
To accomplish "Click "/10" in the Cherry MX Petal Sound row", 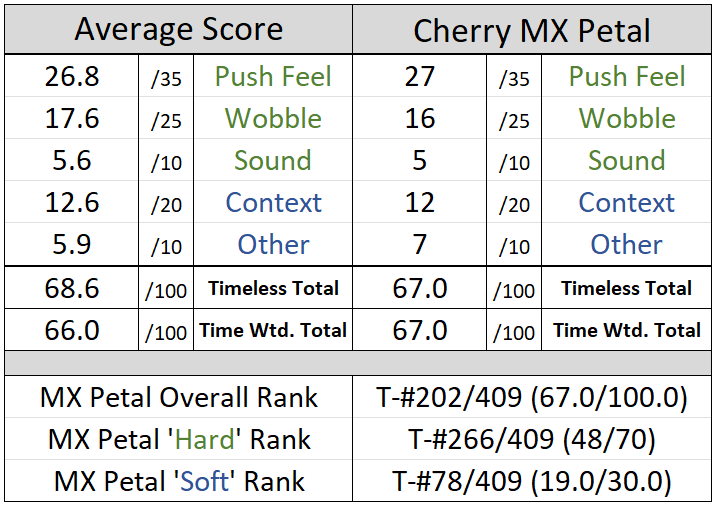I will coord(514,163).
